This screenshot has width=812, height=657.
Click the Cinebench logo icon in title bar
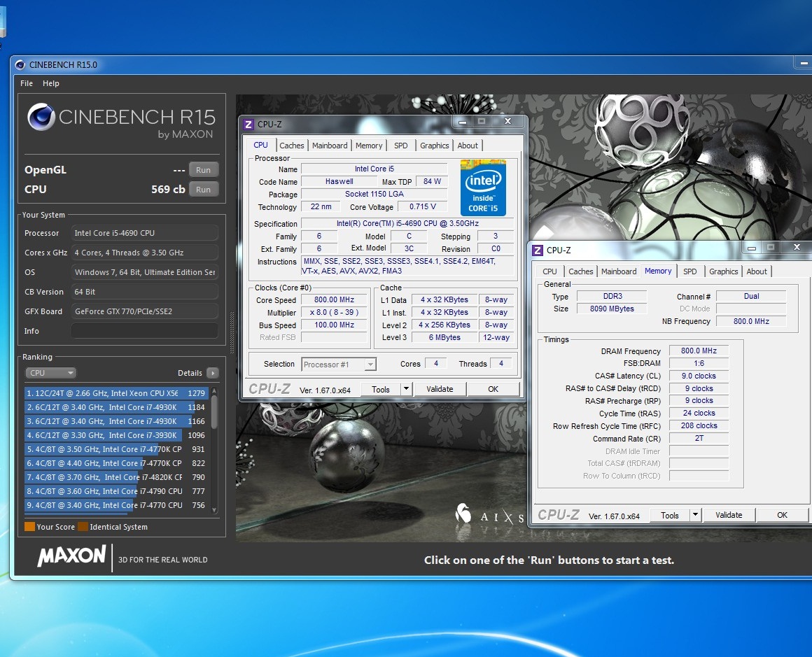[20, 64]
